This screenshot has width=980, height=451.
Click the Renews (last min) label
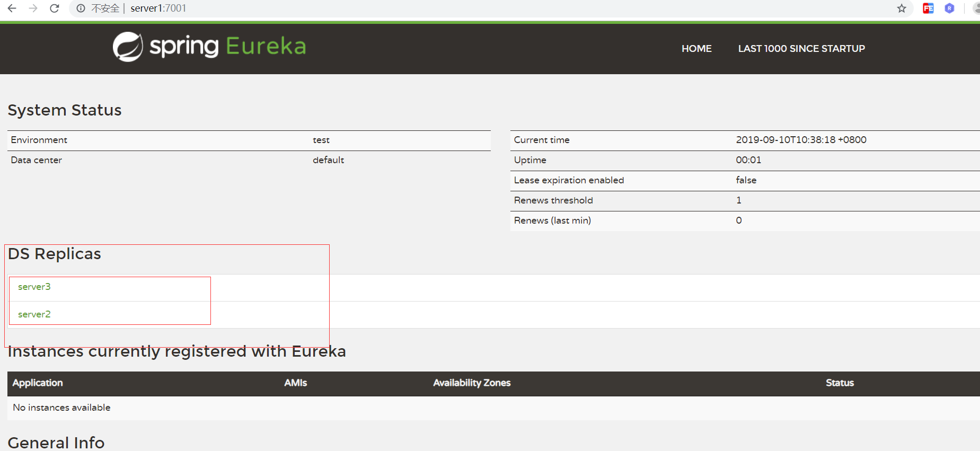(x=552, y=220)
